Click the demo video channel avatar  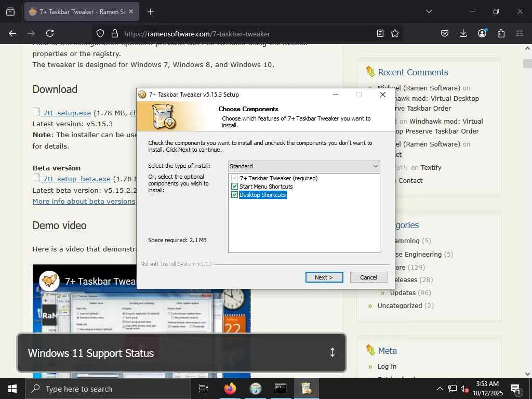coord(49,281)
